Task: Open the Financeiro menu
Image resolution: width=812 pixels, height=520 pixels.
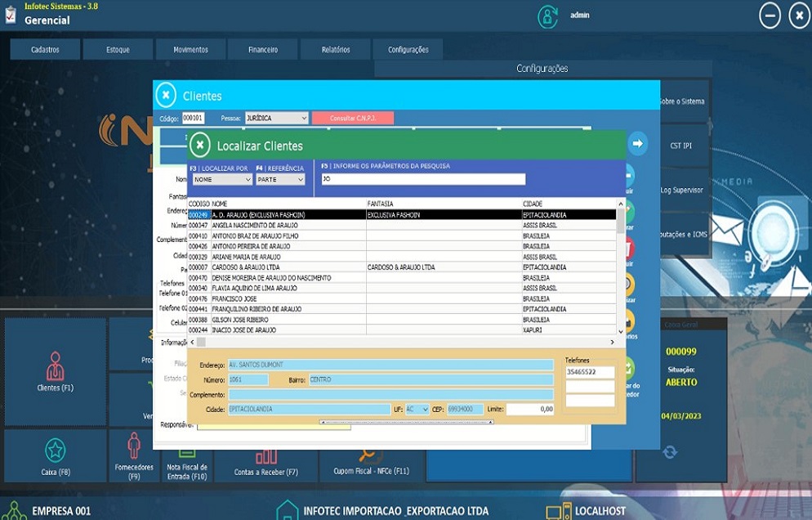Action: click(x=263, y=50)
